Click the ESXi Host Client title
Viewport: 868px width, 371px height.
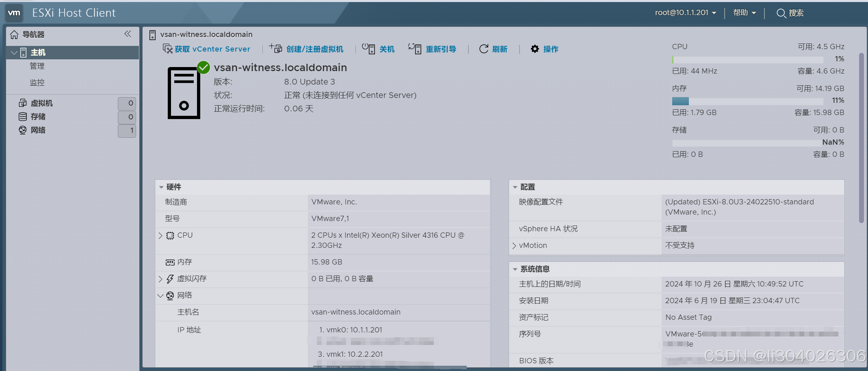[x=74, y=13]
